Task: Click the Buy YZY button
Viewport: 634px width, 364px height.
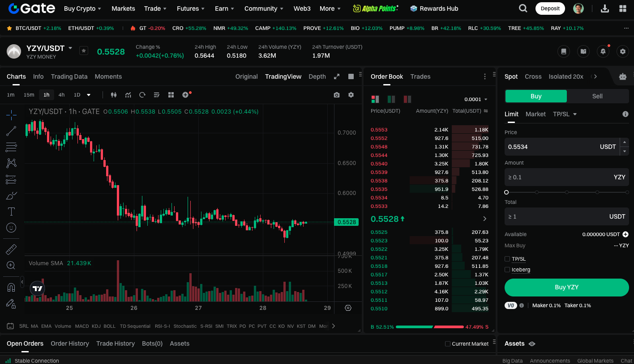Action: tap(567, 288)
